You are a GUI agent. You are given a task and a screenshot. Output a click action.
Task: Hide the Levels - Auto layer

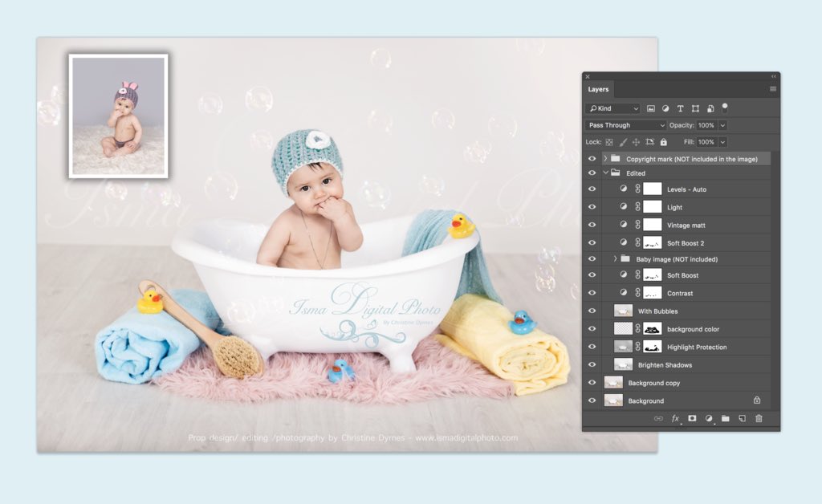pyautogui.click(x=592, y=189)
